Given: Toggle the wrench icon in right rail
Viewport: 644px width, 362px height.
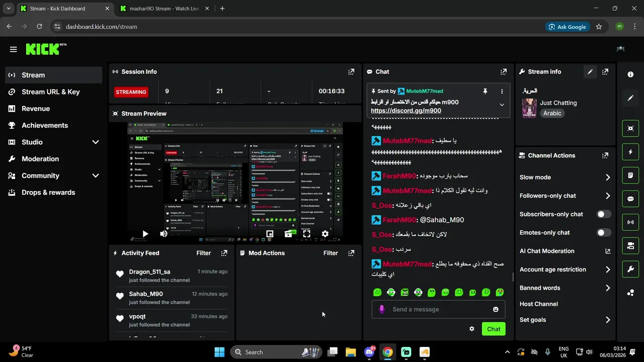Looking at the screenshot, I should click(x=630, y=269).
